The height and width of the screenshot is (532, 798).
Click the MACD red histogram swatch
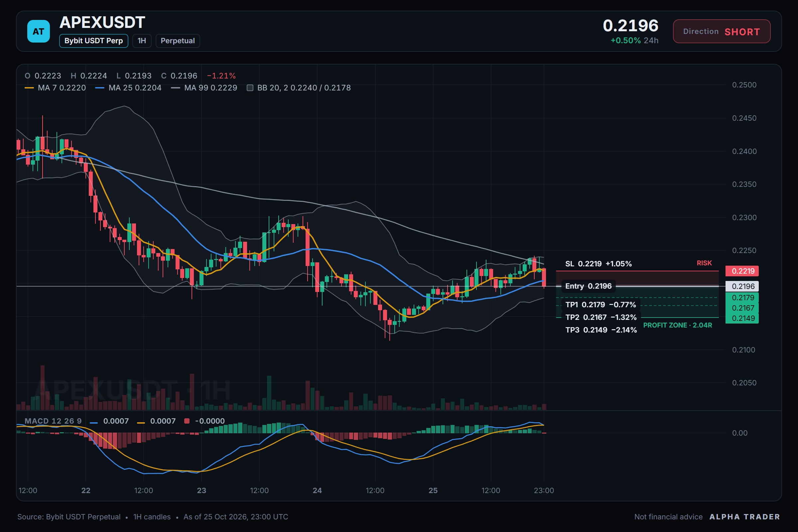(187, 421)
